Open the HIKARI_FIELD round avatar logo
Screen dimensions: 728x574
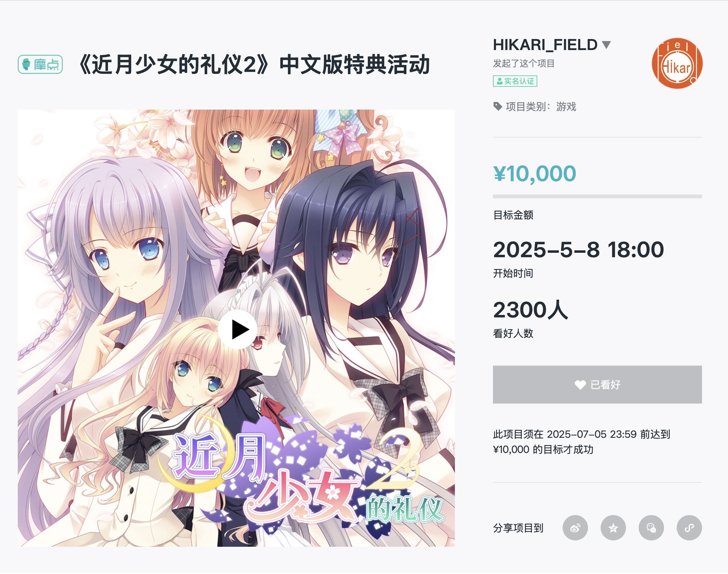pos(677,63)
